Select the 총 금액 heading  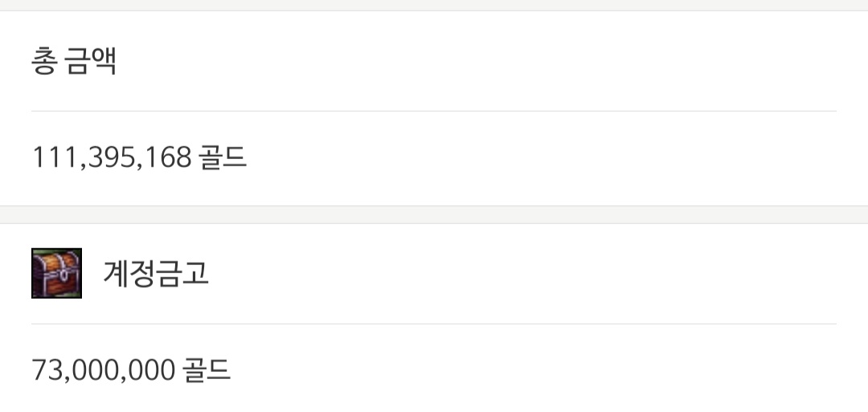(74, 61)
